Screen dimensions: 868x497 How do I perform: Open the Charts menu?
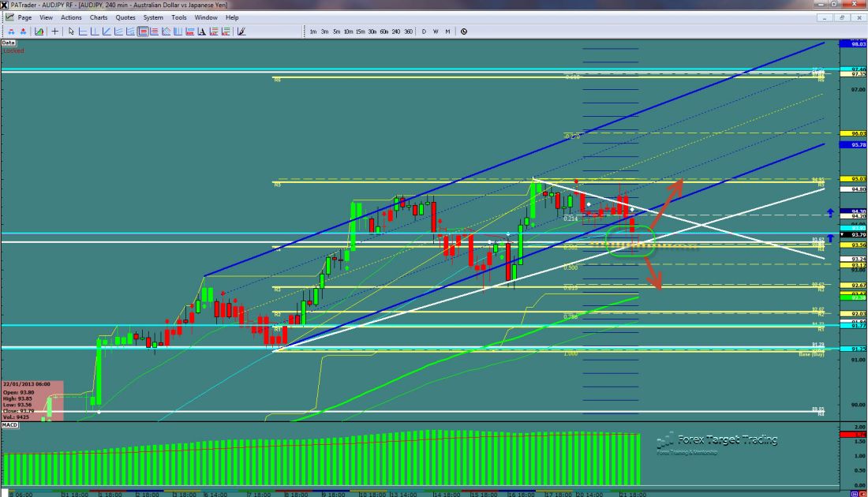tap(99, 17)
